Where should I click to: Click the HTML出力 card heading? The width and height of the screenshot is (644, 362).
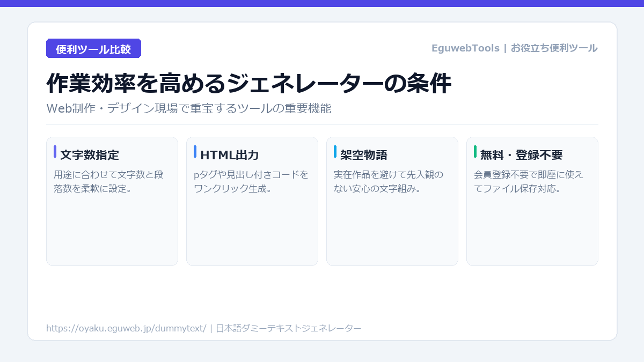(230, 155)
